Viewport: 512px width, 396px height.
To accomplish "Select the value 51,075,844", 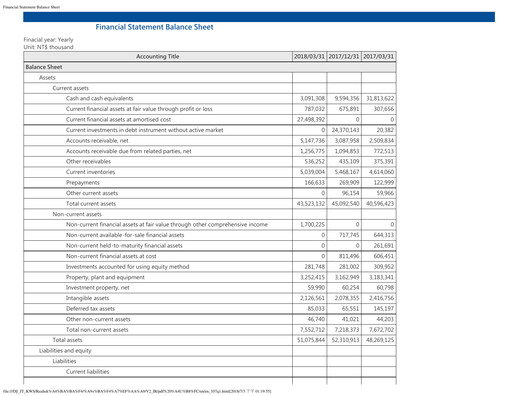I will [311, 340].
